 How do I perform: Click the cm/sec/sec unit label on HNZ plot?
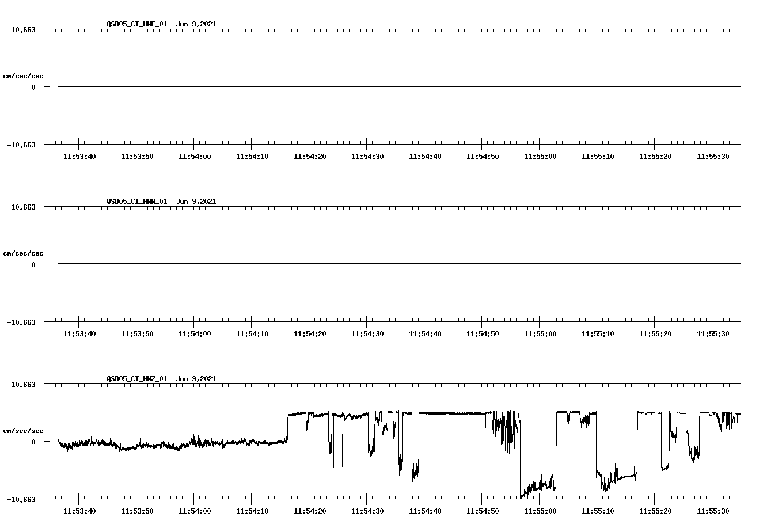pyautogui.click(x=23, y=431)
